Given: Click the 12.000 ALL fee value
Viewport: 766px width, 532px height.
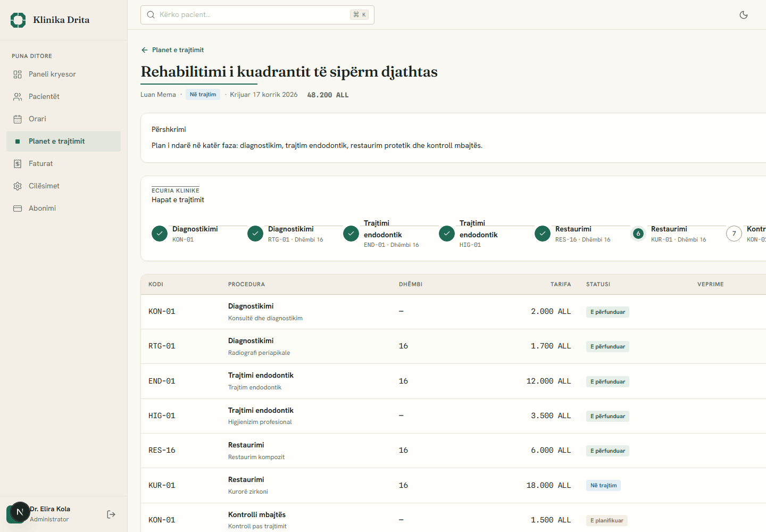Looking at the screenshot, I should click(548, 381).
